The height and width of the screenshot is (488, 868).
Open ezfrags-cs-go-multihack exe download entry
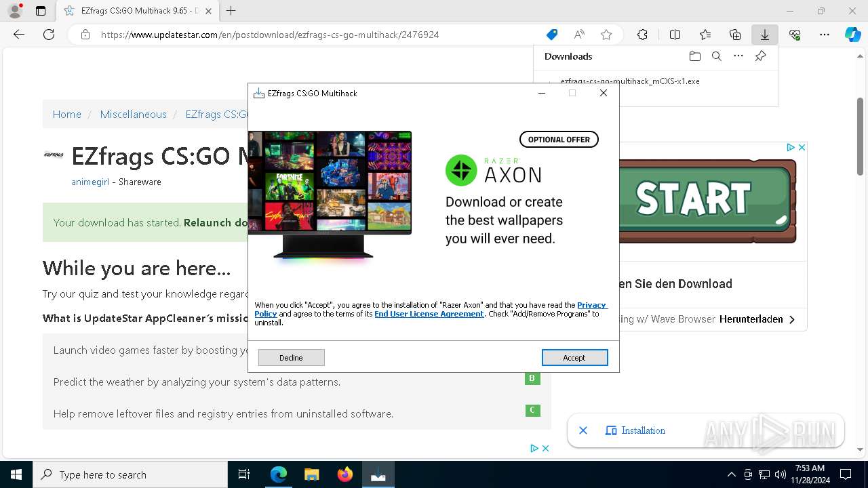630,81
